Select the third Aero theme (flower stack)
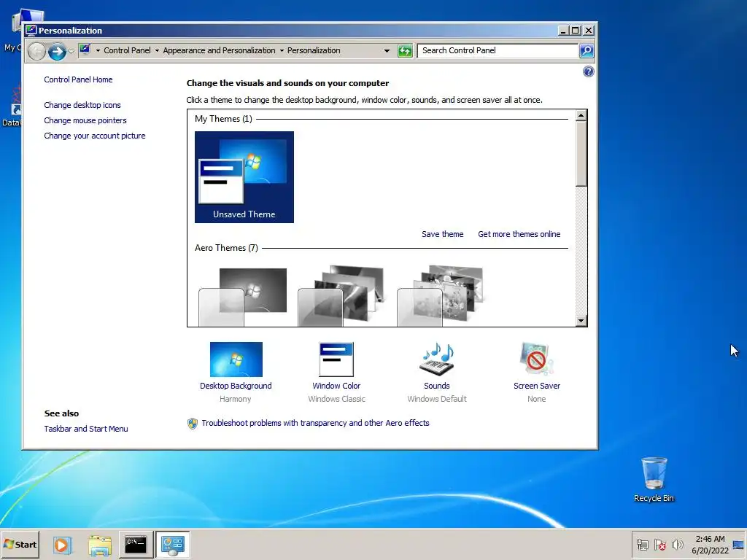The height and width of the screenshot is (560, 747). pyautogui.click(x=441, y=295)
